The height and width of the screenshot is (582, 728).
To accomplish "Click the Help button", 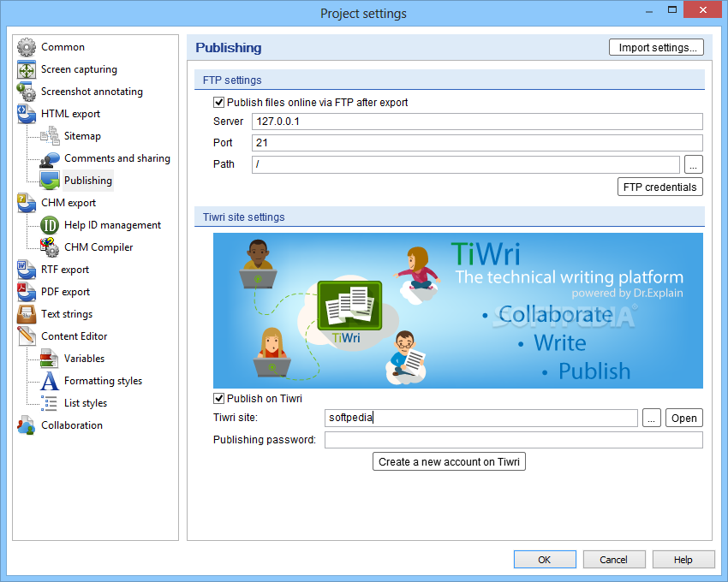I will coord(683,559).
